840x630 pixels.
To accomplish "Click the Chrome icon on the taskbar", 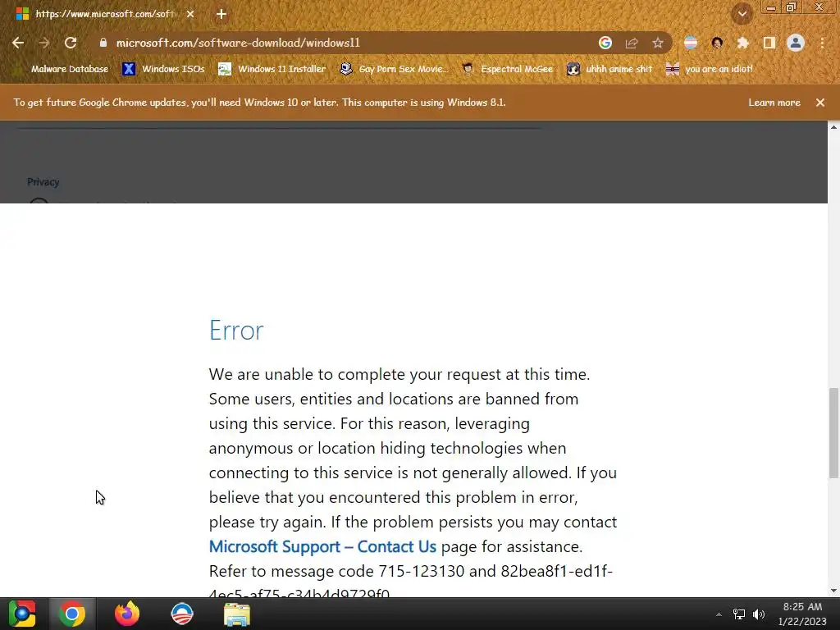I will (72, 614).
